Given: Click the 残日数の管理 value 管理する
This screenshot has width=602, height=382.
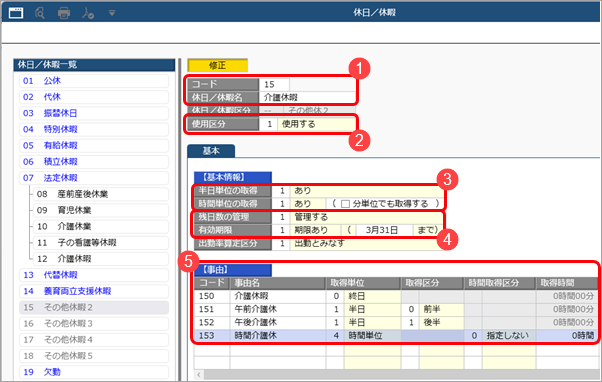Looking at the screenshot, I should (x=367, y=217).
